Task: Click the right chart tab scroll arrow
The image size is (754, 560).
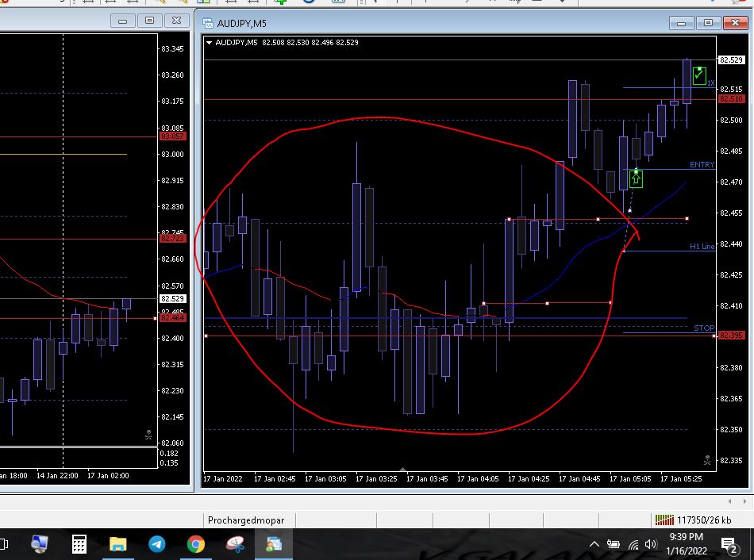Action: point(744,501)
